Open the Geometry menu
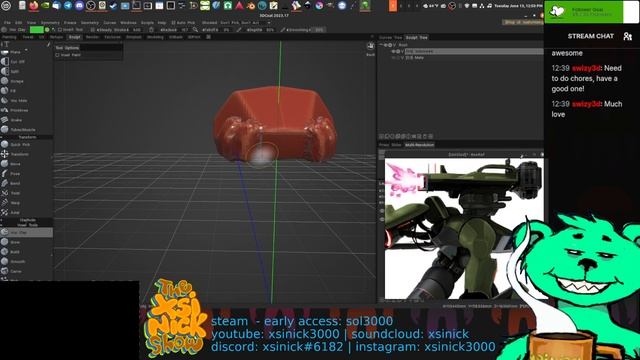This screenshot has width=640, height=360. coord(90,23)
